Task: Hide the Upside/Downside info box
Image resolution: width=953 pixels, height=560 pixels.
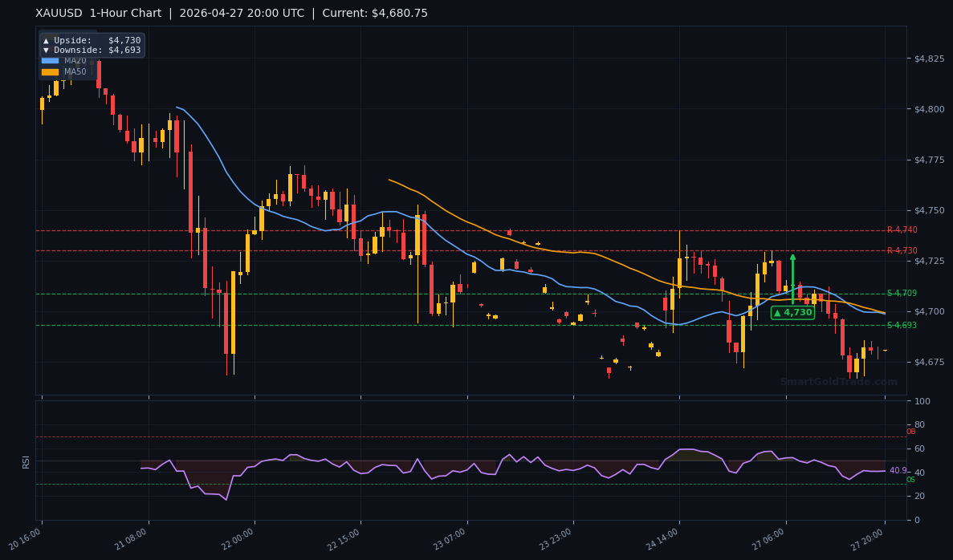Action: [91, 44]
